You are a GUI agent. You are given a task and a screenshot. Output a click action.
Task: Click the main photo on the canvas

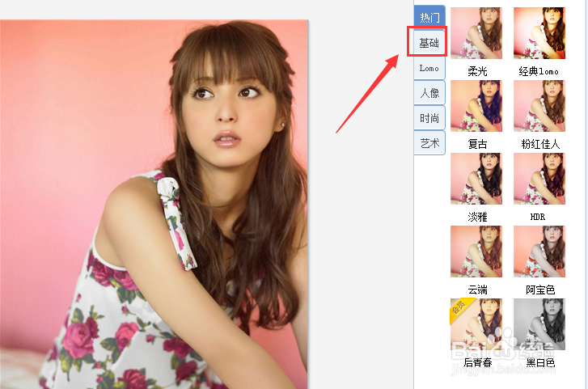154,204
